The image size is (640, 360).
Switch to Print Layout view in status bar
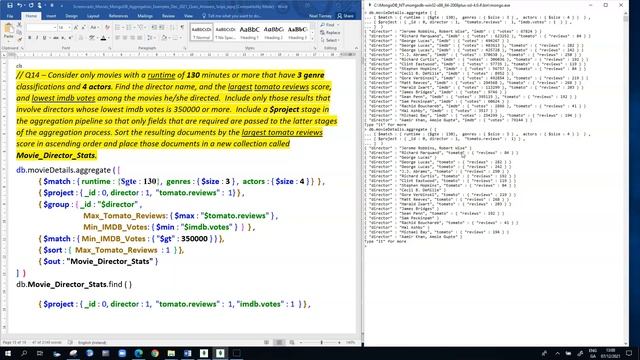click(279, 342)
